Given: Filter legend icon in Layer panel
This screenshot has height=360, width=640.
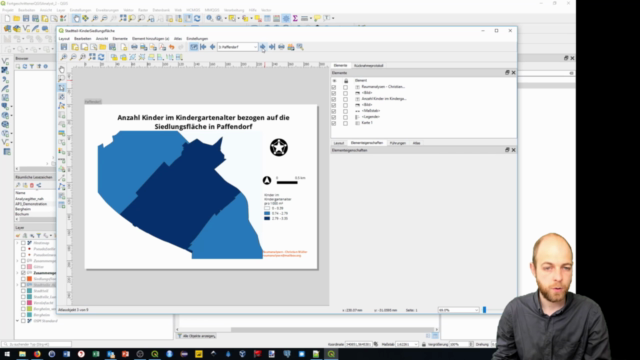Looking at the screenshot, I should 39,236.
